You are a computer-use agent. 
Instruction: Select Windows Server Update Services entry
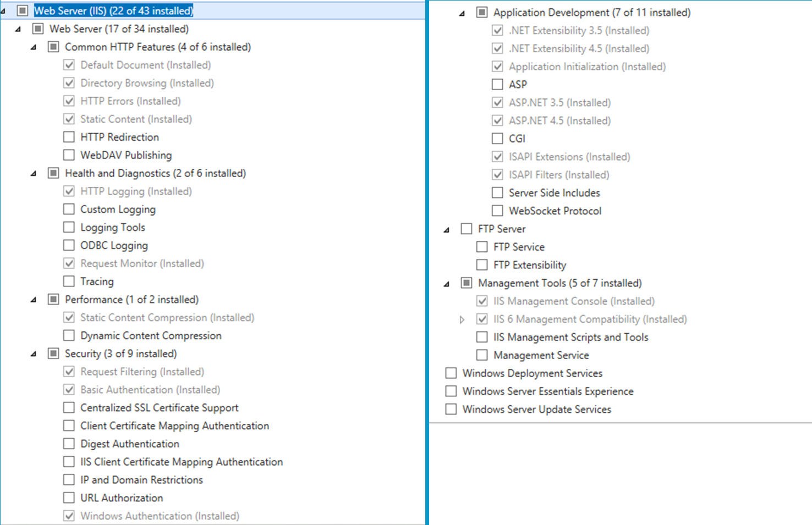tap(536, 409)
